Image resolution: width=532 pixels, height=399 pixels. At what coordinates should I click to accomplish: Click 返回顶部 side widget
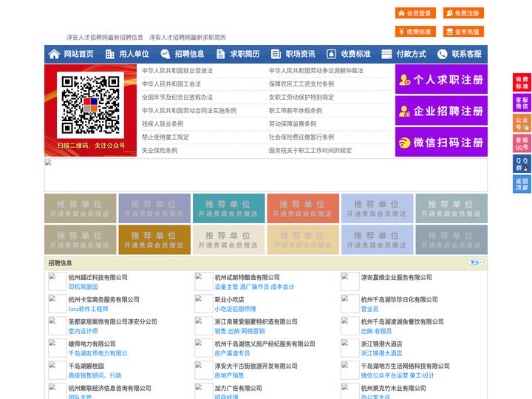[x=522, y=184]
